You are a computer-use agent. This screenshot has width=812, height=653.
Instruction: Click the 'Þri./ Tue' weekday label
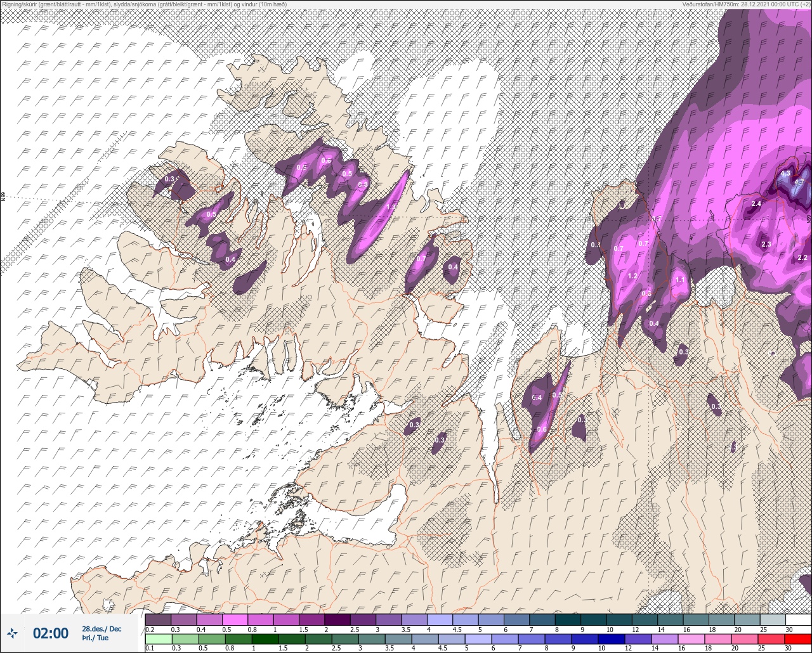[95, 638]
